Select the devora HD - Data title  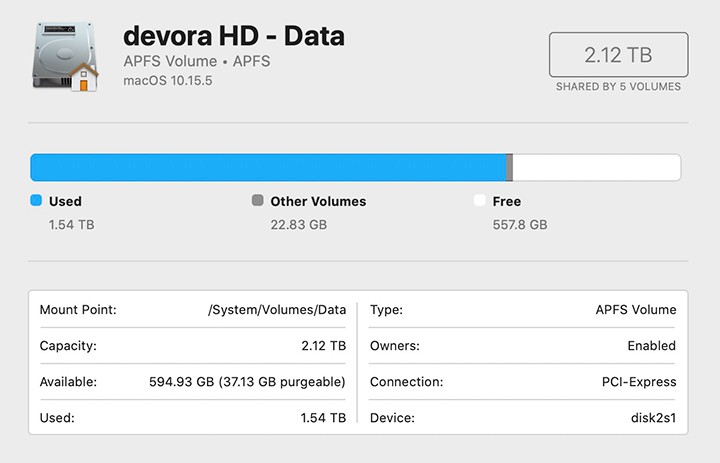pyautogui.click(x=233, y=36)
